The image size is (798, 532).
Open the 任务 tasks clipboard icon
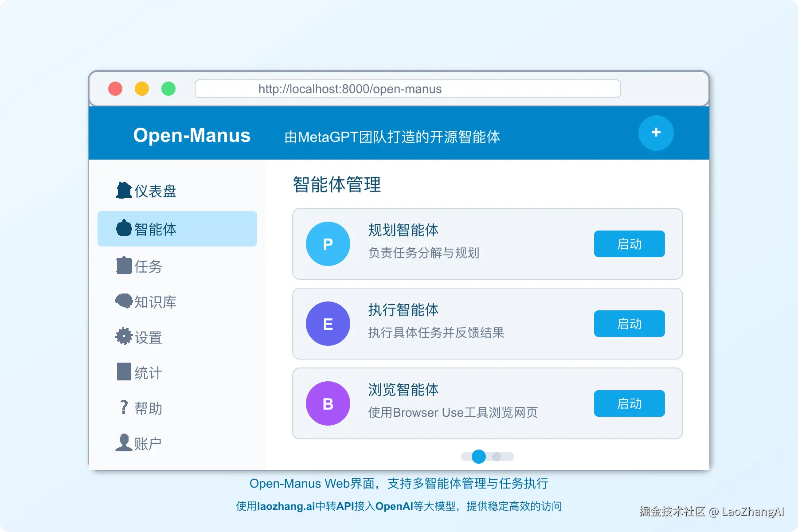tap(123, 266)
